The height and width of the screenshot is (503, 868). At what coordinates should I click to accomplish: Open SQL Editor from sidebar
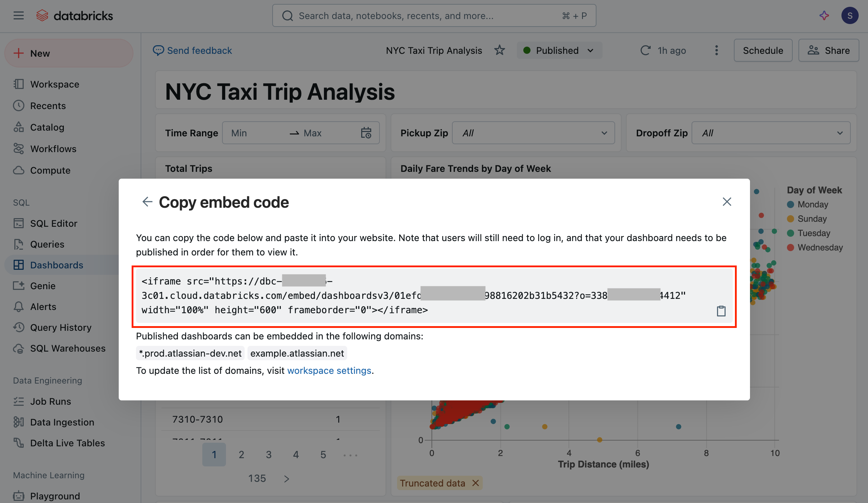point(54,223)
